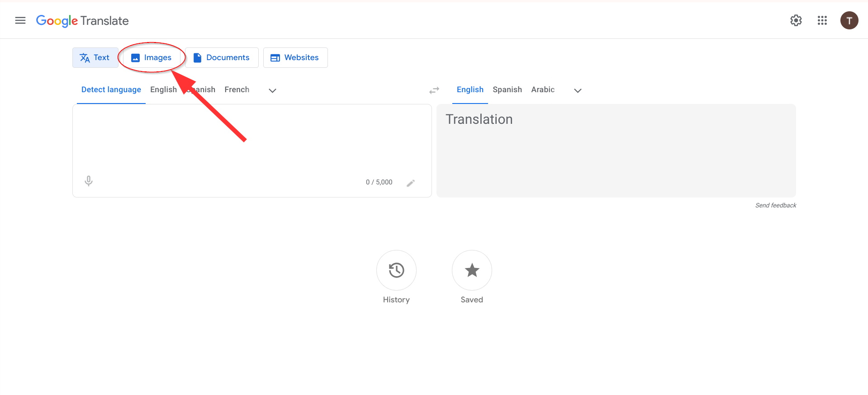The height and width of the screenshot is (395, 868).
Task: Choose French as source language
Action: point(237,89)
